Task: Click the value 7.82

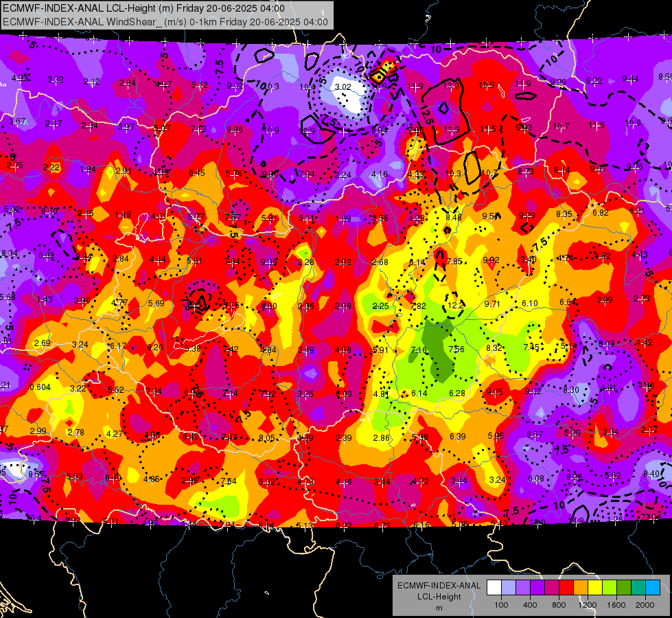Action: coord(418,306)
